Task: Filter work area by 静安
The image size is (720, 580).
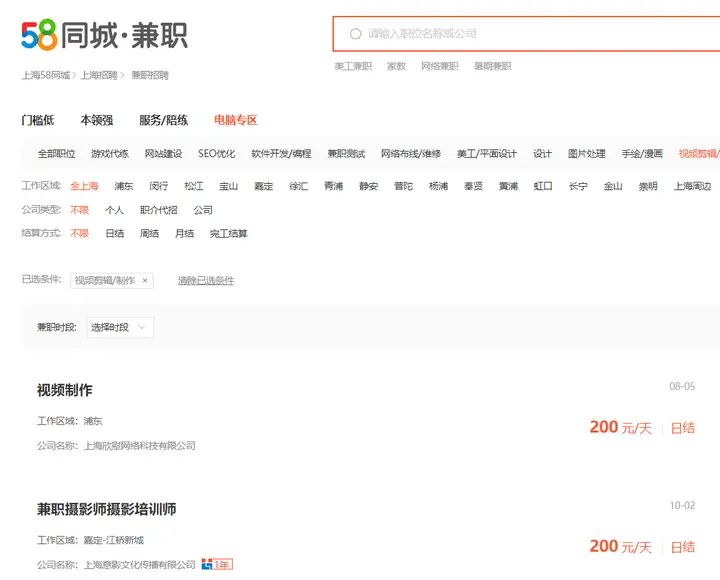Action: [x=368, y=186]
